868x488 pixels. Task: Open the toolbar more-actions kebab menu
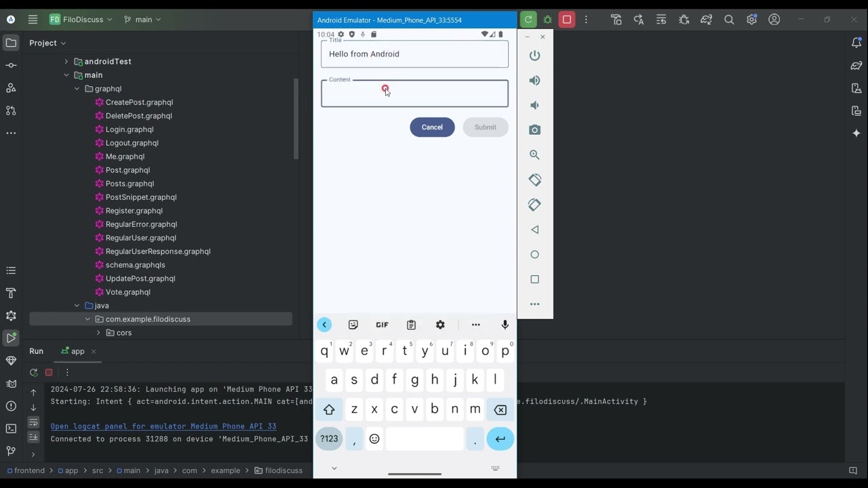pyautogui.click(x=587, y=20)
